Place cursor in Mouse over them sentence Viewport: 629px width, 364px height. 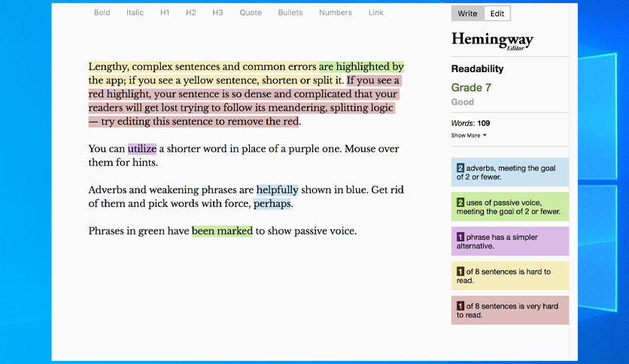pos(244,156)
